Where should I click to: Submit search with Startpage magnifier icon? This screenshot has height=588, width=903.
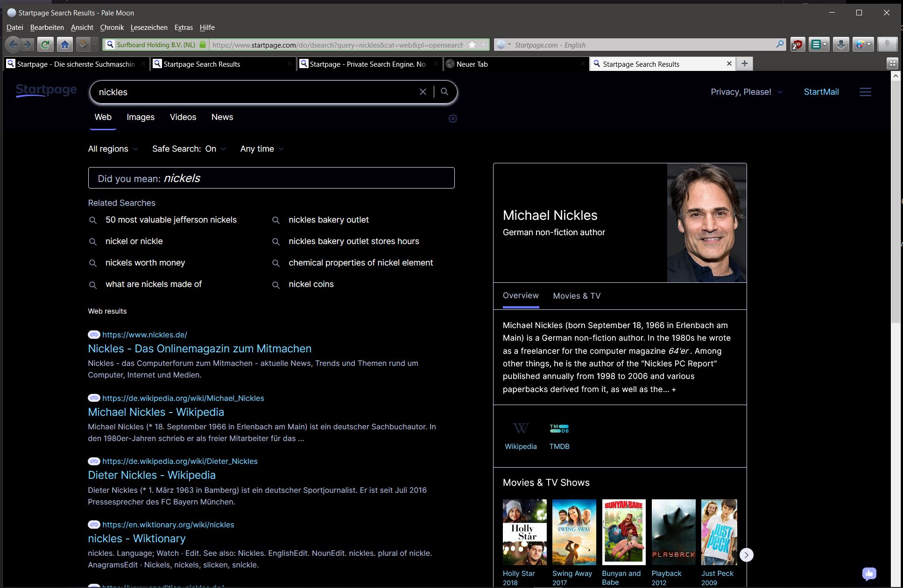pos(444,92)
